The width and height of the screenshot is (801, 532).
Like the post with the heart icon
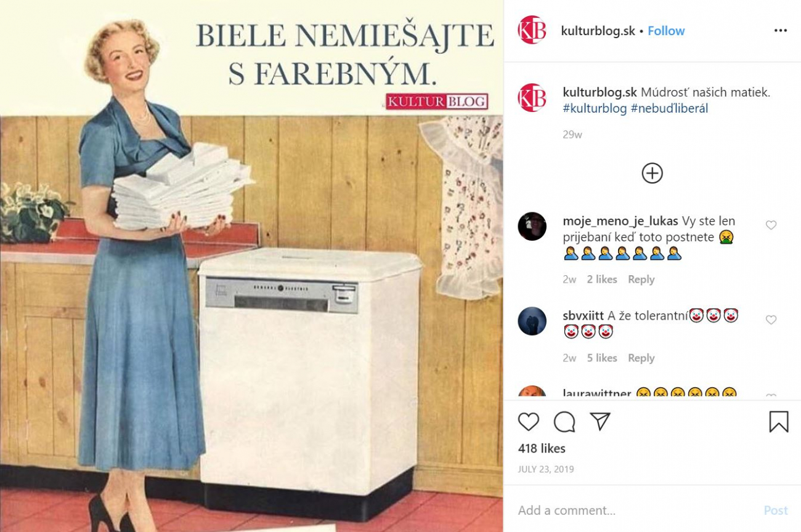[528, 422]
